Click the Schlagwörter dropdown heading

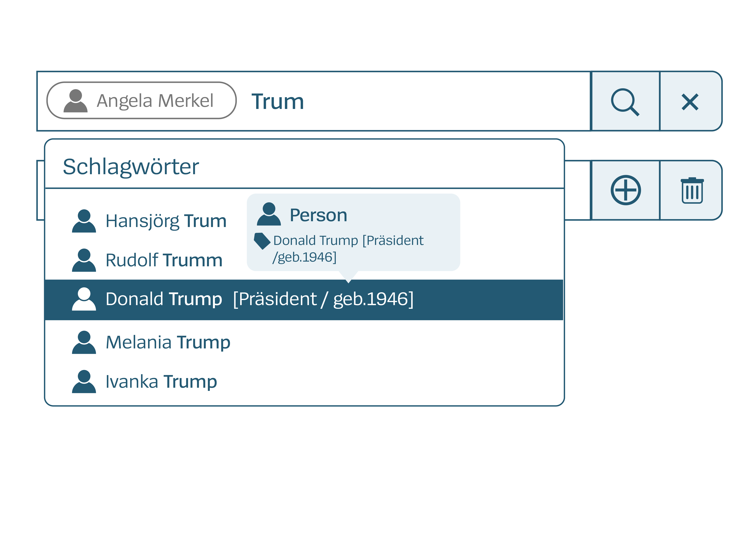(131, 167)
